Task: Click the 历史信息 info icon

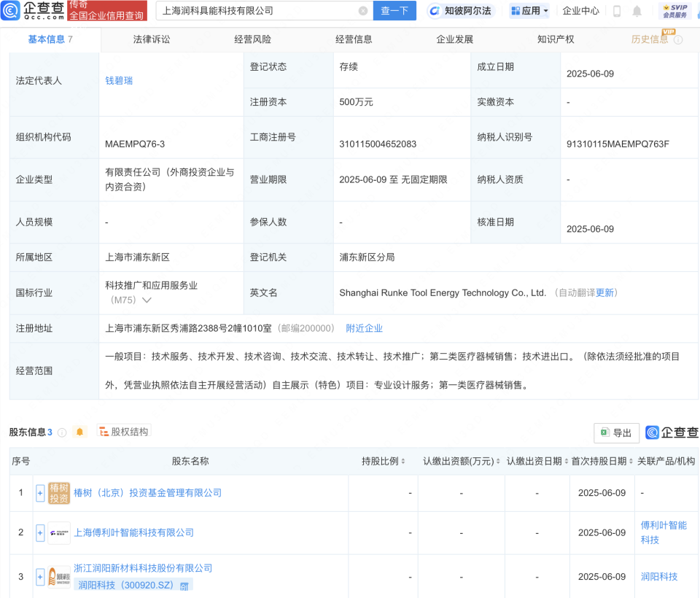Action: click(x=678, y=40)
